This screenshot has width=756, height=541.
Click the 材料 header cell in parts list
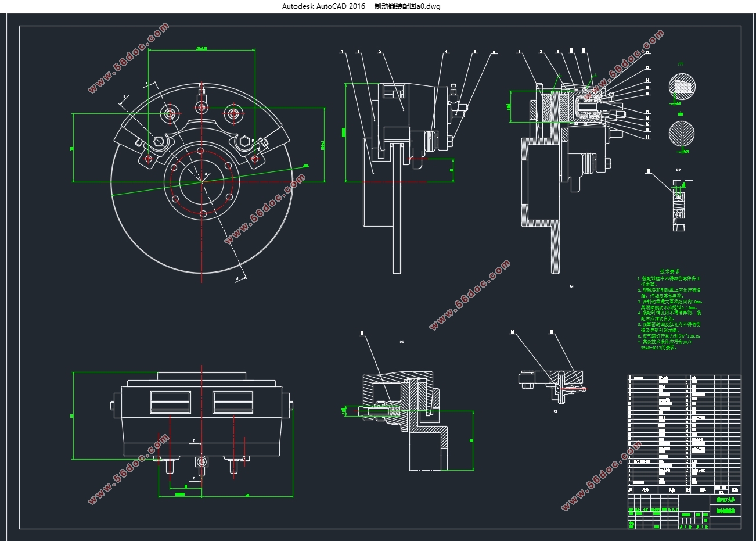coord(703,490)
